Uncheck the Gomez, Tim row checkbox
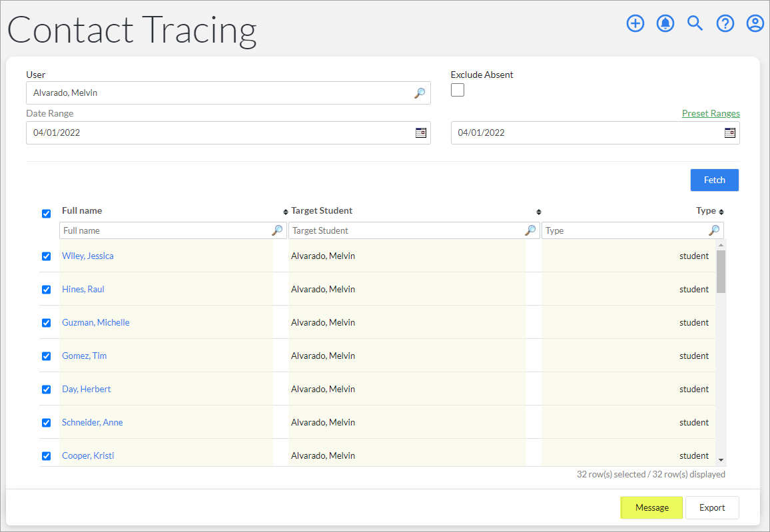The width and height of the screenshot is (770, 532). (x=46, y=356)
